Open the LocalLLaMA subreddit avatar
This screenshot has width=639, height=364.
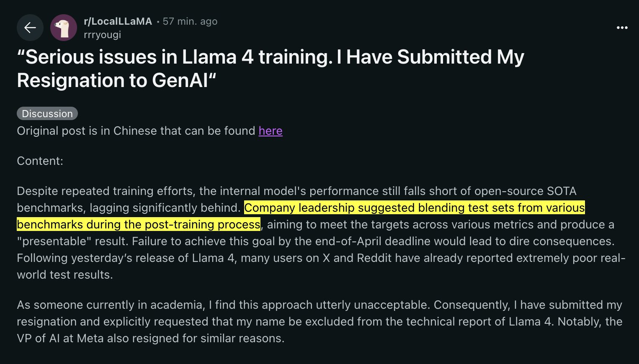(x=63, y=28)
